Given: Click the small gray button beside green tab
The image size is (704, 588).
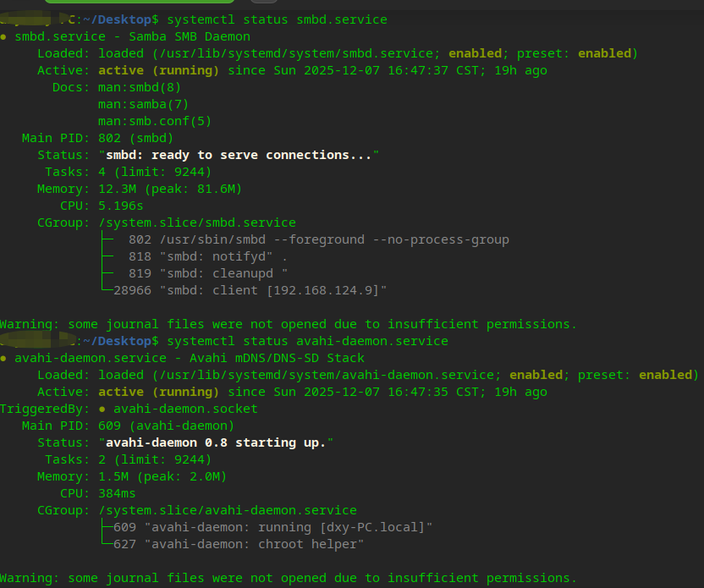Looking at the screenshot, I should (263, 2).
